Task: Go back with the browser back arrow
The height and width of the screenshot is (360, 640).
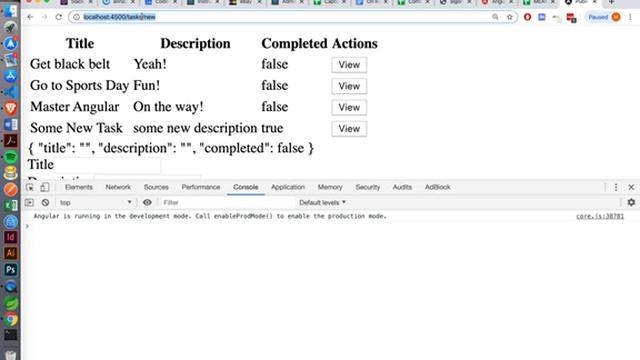Action: pos(30,17)
